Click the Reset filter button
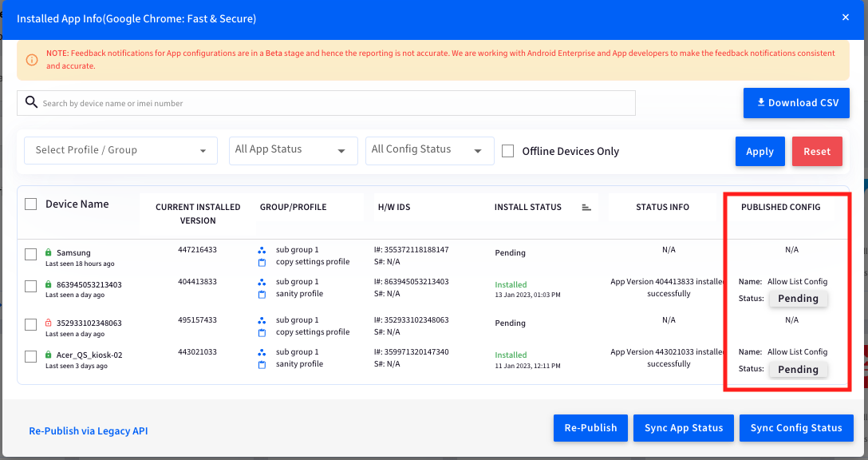 pyautogui.click(x=817, y=151)
